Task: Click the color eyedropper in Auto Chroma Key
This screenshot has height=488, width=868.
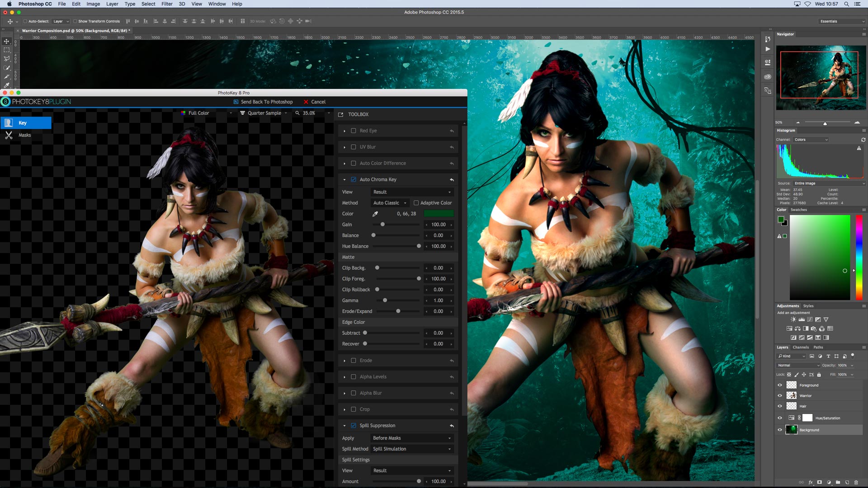Action: pos(375,214)
